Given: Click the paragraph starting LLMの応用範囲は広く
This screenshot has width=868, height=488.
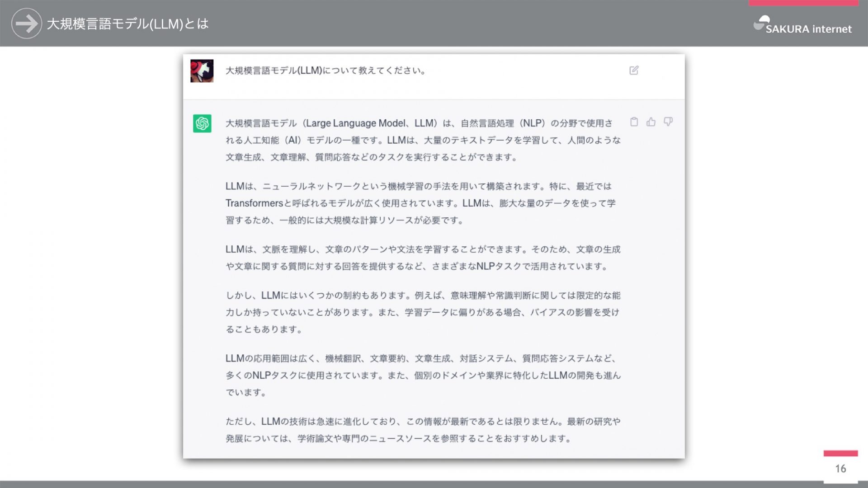Looking at the screenshot, I should pyautogui.click(x=423, y=375).
